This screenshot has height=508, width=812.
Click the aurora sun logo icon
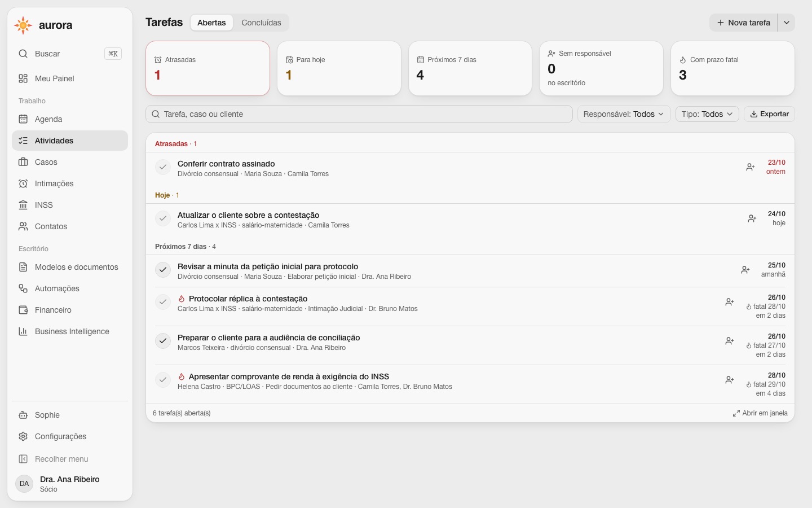pos(23,25)
